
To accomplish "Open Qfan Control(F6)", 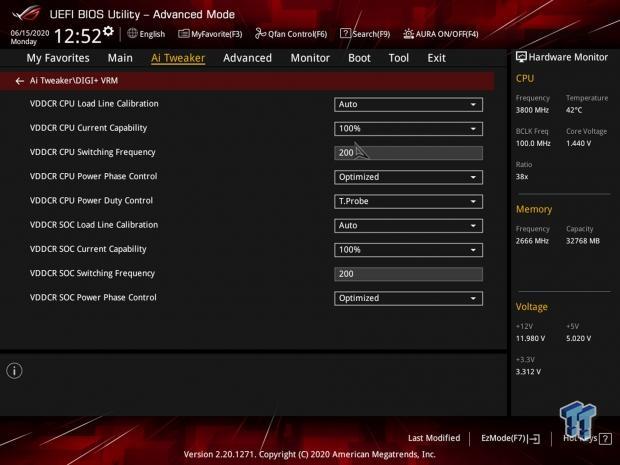I will [291, 34].
